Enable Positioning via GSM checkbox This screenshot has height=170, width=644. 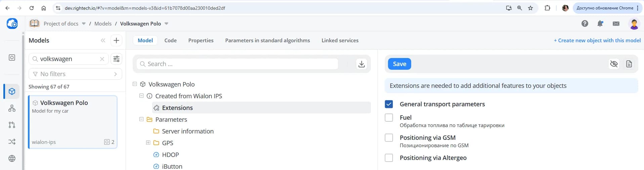[x=389, y=138]
